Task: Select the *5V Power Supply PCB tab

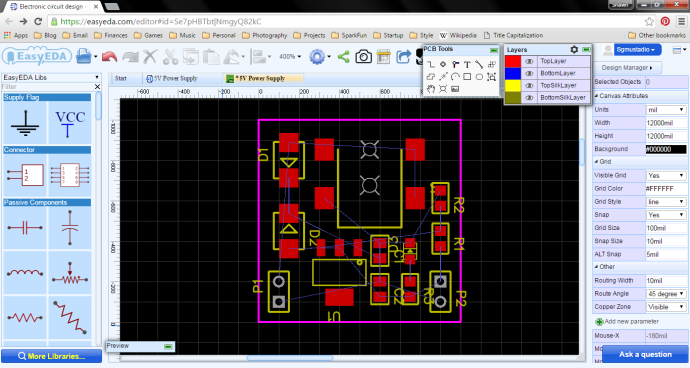Action: click(263, 78)
